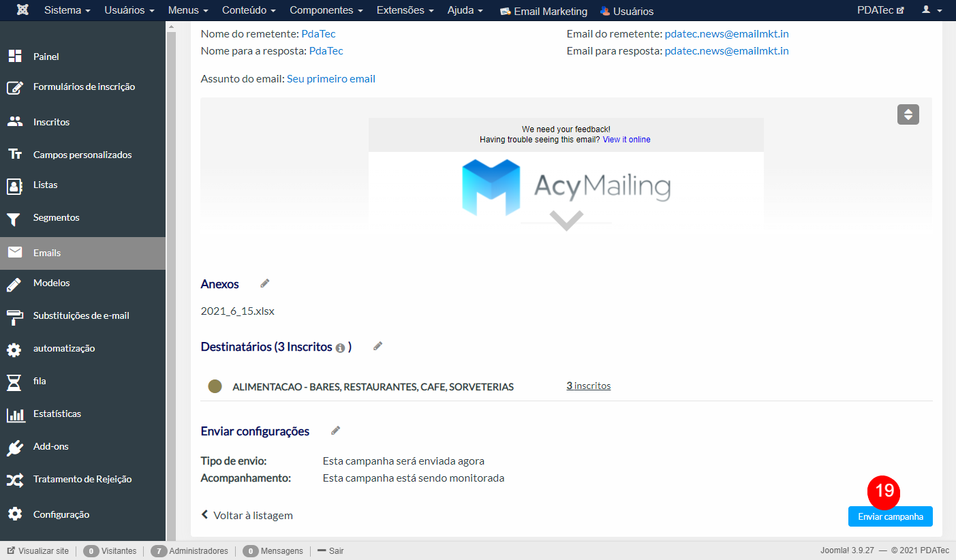Open the 3 inscritos link
The width and height of the screenshot is (956, 560).
(x=587, y=385)
